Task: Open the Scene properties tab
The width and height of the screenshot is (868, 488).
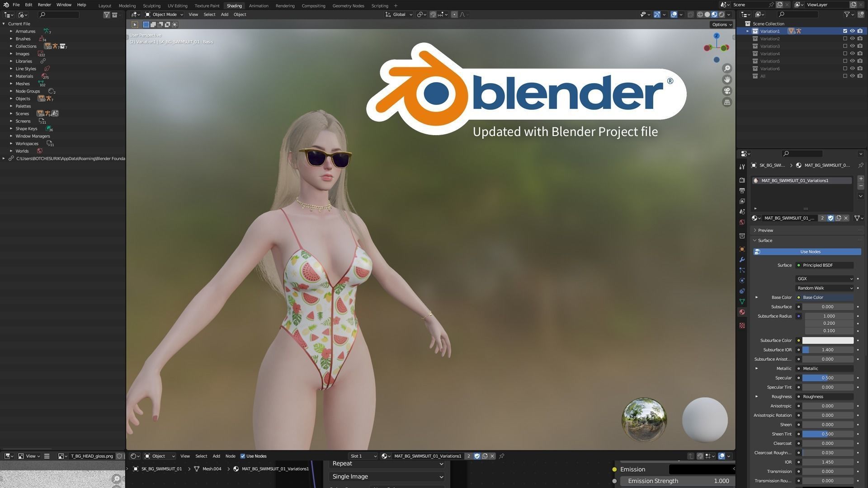Action: (x=742, y=211)
